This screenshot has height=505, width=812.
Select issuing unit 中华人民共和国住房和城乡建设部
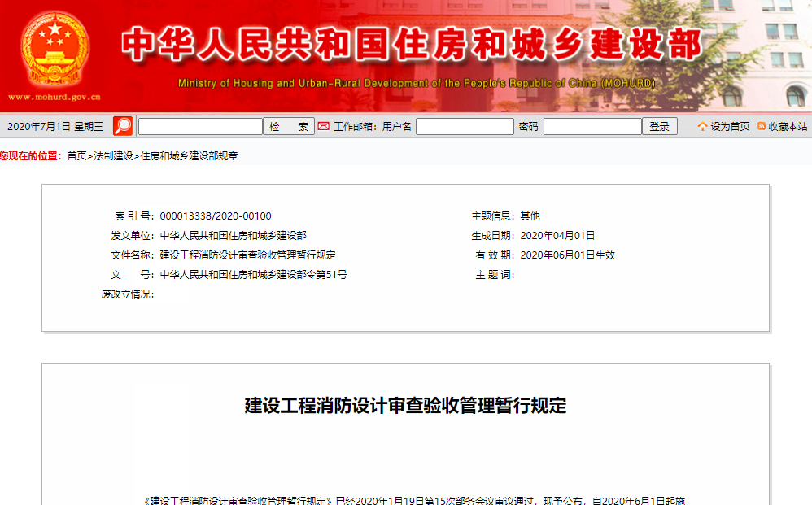(233, 236)
